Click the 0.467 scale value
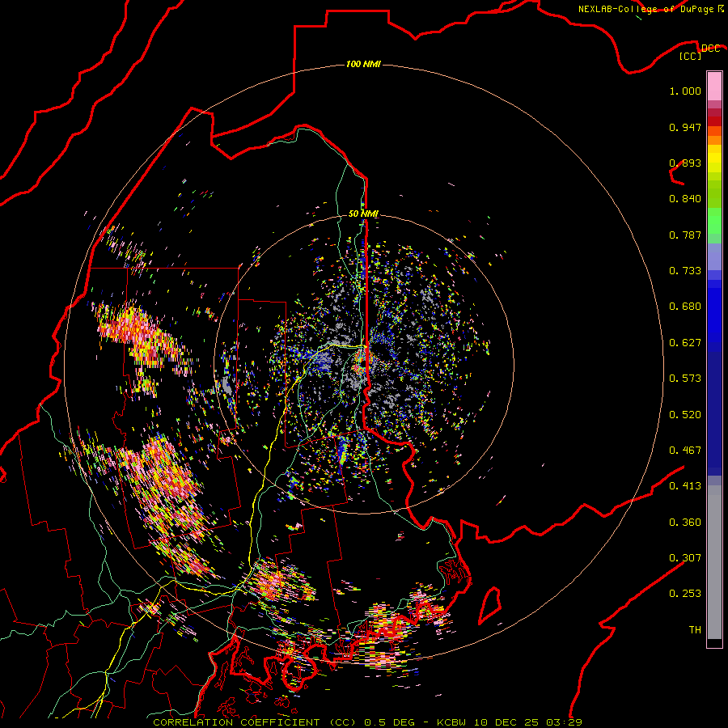The height and width of the screenshot is (728, 728). point(685,451)
